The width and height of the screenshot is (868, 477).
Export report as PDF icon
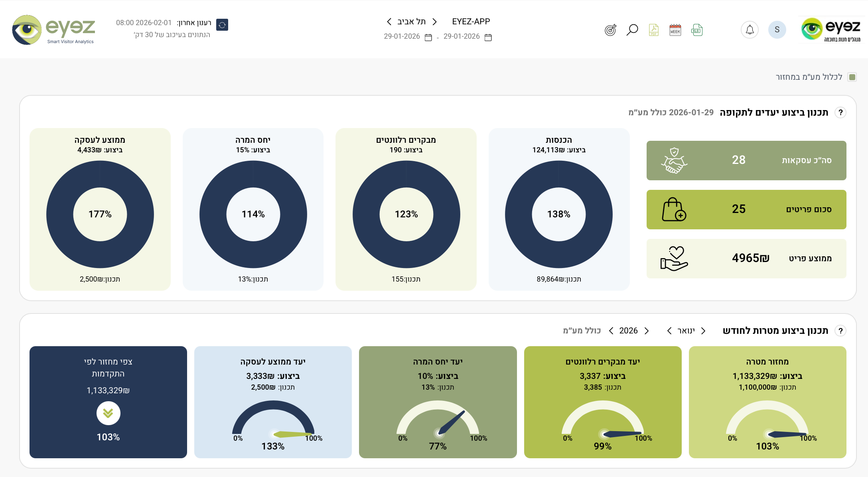(x=653, y=30)
